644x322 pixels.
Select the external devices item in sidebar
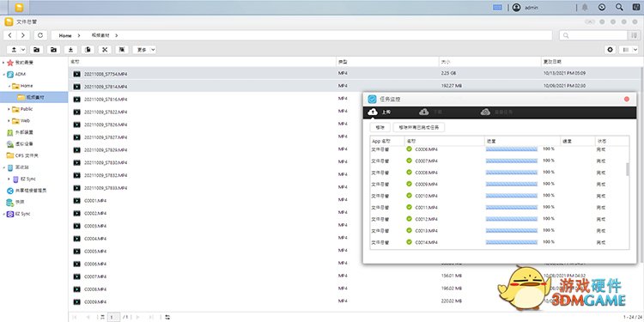(x=20, y=132)
